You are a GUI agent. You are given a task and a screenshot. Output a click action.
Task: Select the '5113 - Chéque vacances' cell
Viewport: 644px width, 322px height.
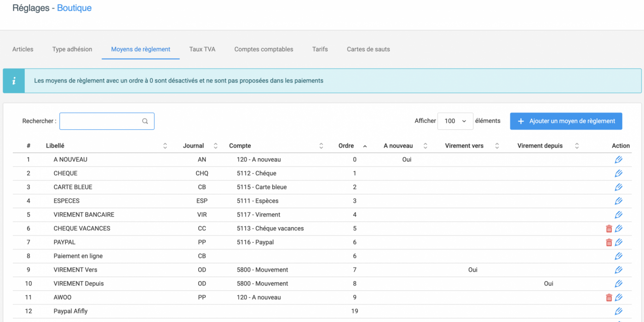270,229
